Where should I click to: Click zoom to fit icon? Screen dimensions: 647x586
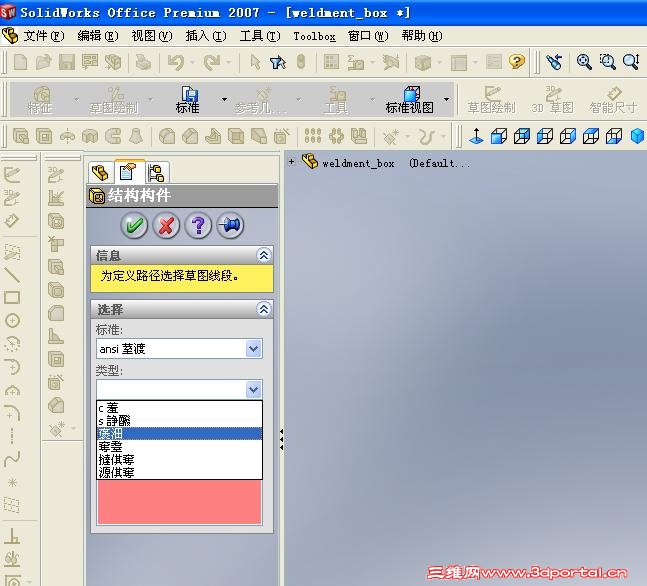point(584,62)
